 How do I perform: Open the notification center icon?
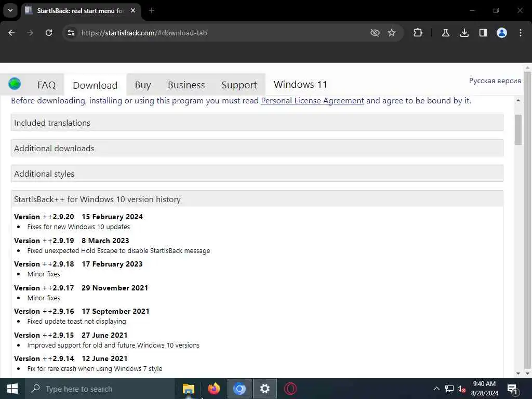[512, 389]
